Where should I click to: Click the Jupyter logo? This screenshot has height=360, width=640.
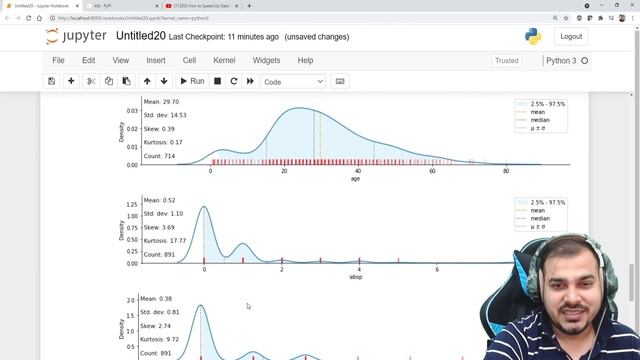click(76, 36)
